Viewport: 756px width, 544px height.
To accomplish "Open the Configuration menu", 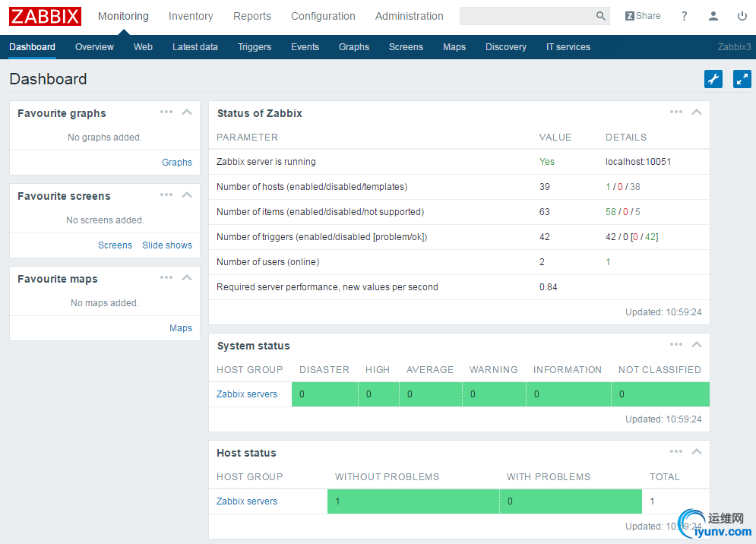I will (323, 16).
